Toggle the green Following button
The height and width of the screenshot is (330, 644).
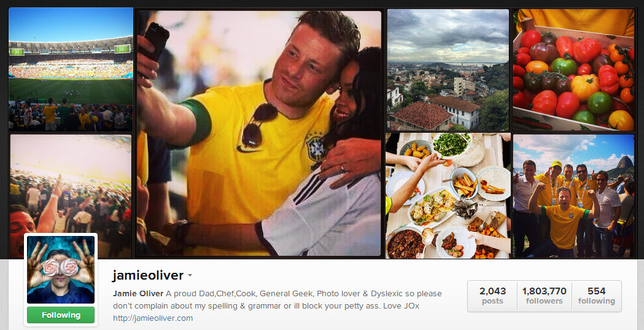61,315
